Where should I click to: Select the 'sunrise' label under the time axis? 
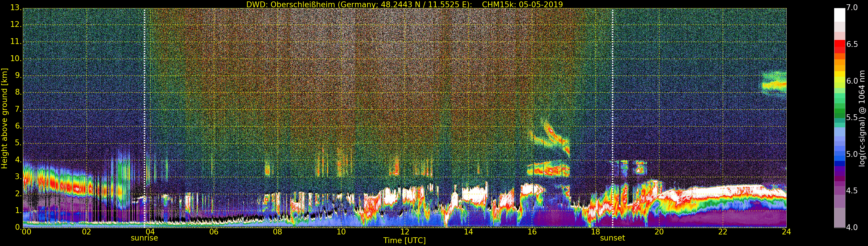coord(144,238)
